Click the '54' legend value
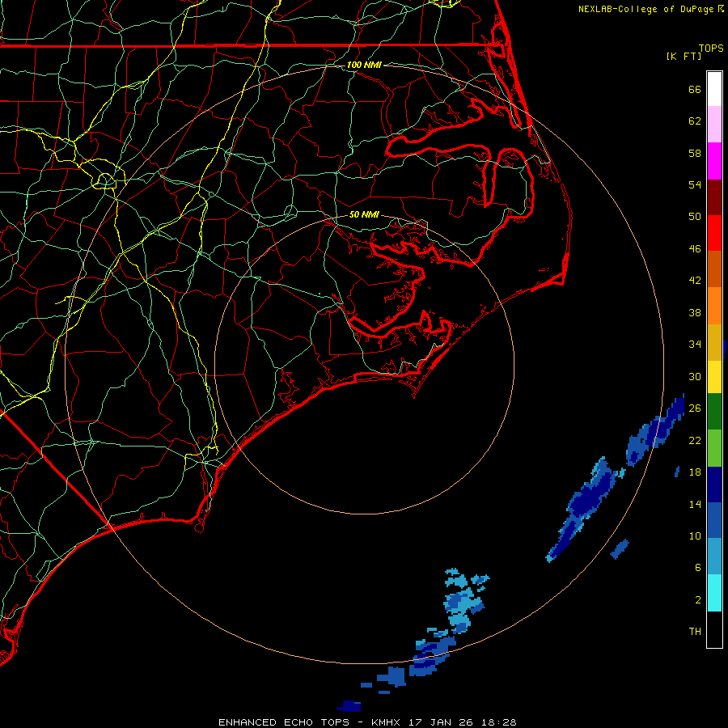The width and height of the screenshot is (728, 728). tap(695, 184)
